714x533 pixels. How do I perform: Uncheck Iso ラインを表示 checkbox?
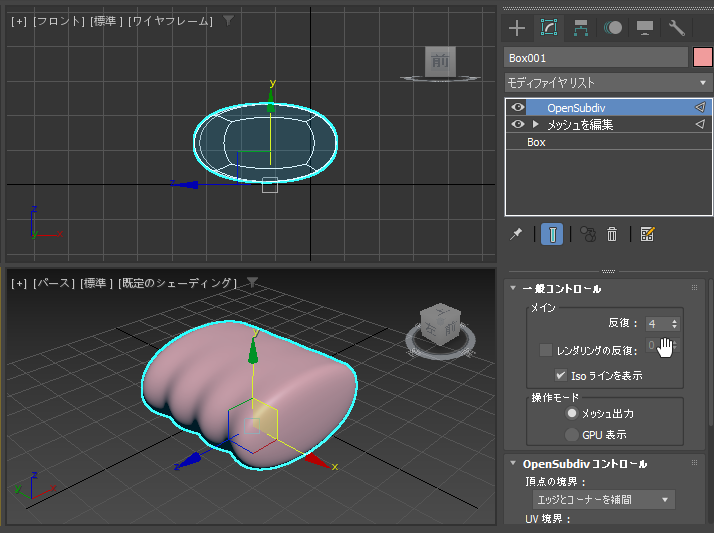[x=561, y=376]
